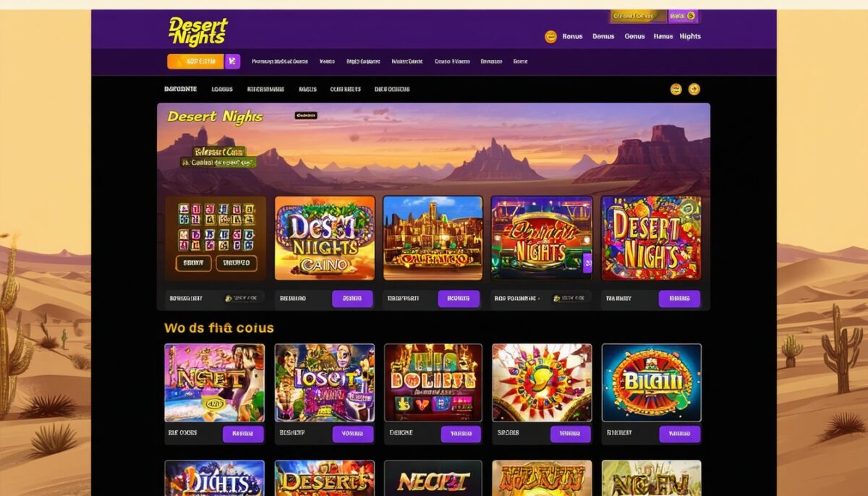This screenshot has height=496, width=868.
Task: Select the first tab in the category bar
Action: (x=181, y=89)
